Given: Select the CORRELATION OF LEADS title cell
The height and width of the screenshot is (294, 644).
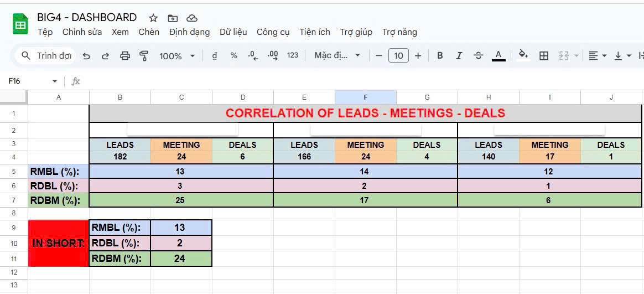Looking at the screenshot, I should pyautogui.click(x=365, y=113).
